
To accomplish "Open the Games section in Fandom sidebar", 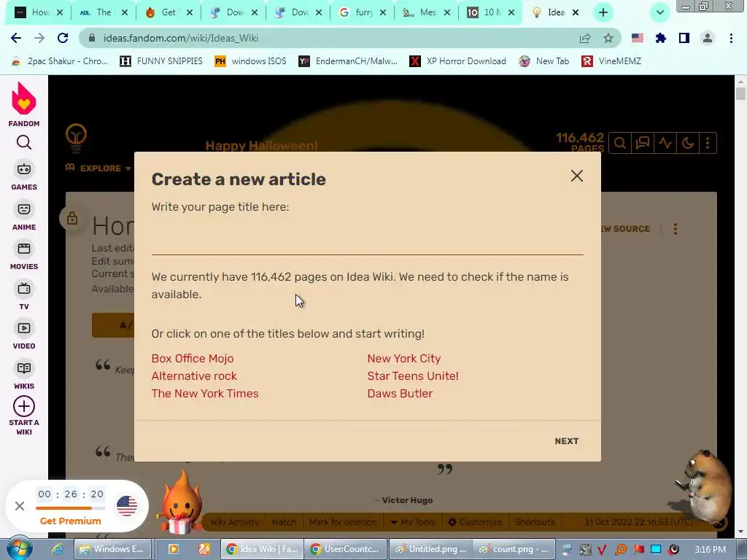I will click(24, 176).
